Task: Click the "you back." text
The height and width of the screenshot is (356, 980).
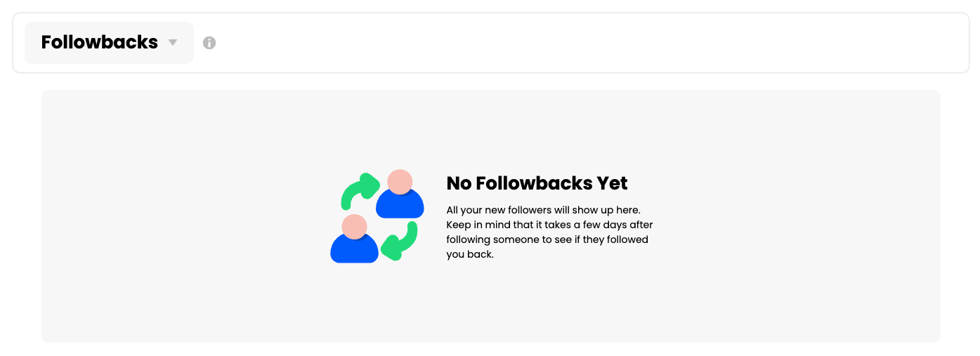Action: (470, 254)
